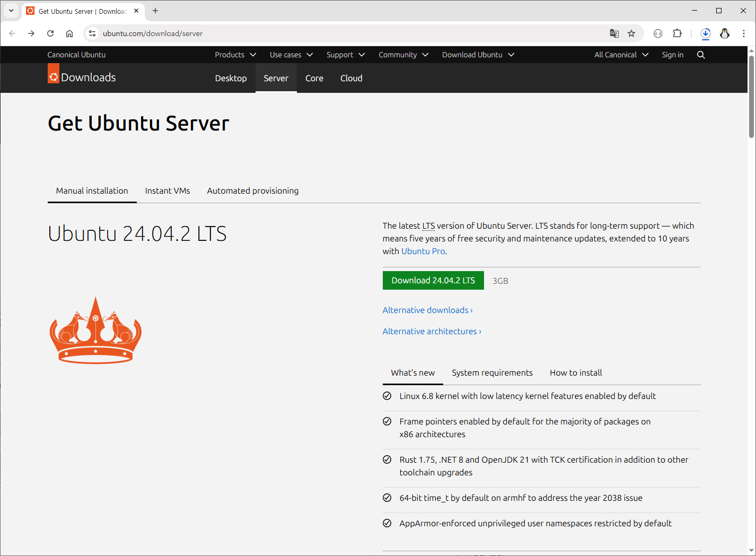756x556 pixels.
Task: Click the page vertical scrollbar thumb
Action: 751,97
